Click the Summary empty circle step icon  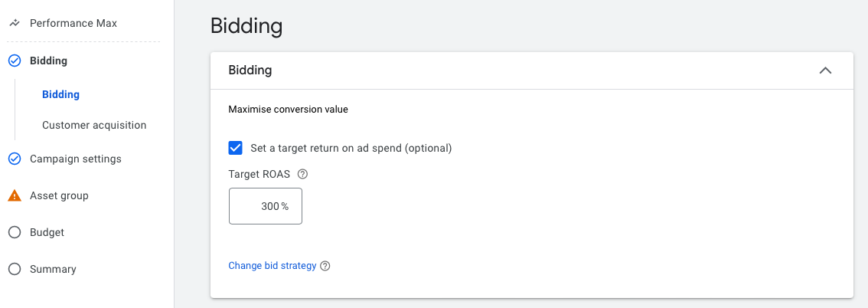(15, 269)
